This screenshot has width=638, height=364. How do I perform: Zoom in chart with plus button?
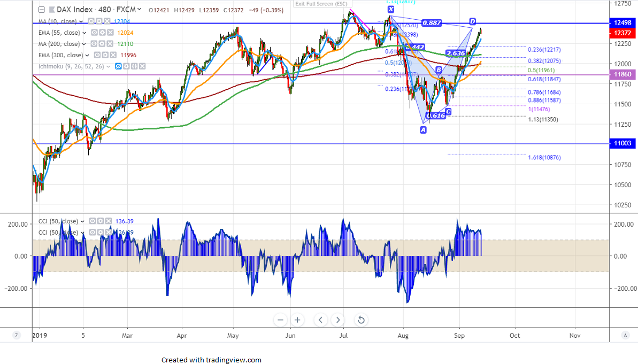(x=297, y=320)
